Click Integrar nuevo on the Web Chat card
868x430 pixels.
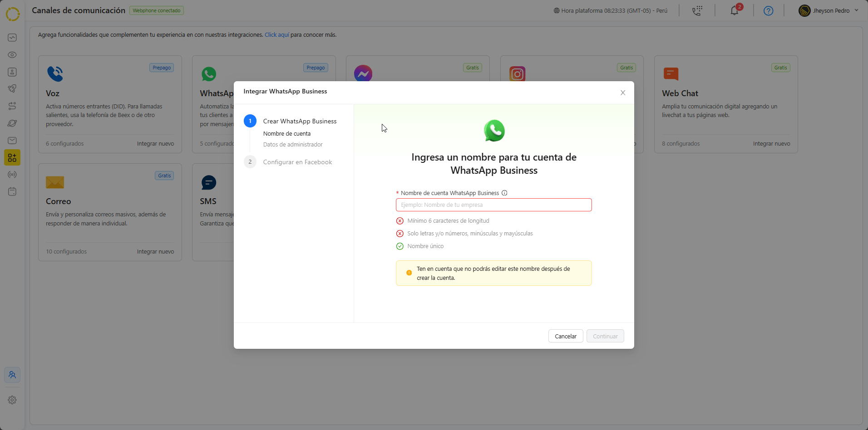(x=772, y=144)
